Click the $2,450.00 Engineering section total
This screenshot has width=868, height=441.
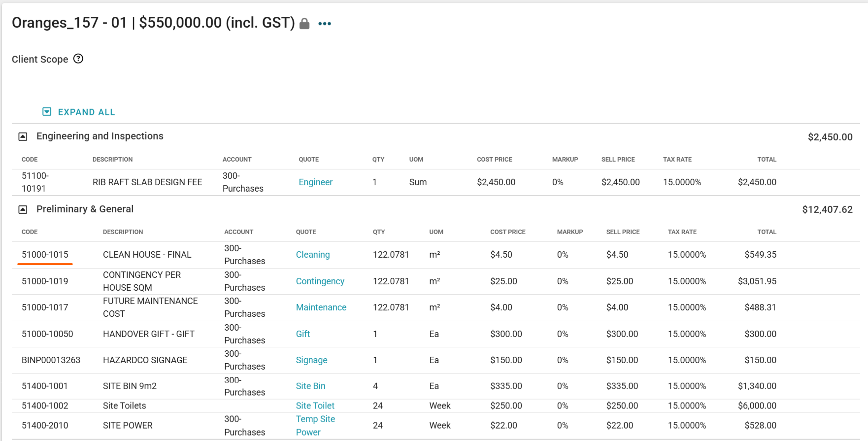click(x=830, y=137)
